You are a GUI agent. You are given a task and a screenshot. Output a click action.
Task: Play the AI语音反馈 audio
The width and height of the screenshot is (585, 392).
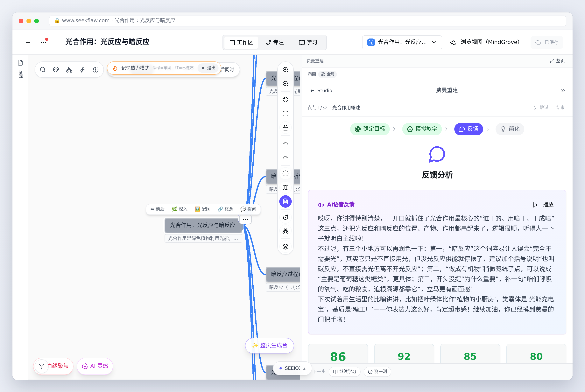pyautogui.click(x=543, y=205)
